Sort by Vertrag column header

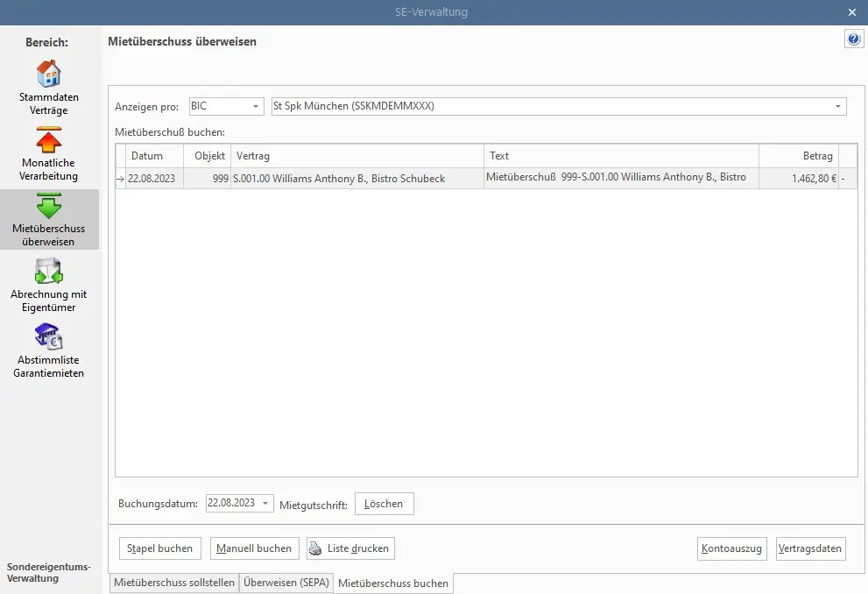click(357, 156)
